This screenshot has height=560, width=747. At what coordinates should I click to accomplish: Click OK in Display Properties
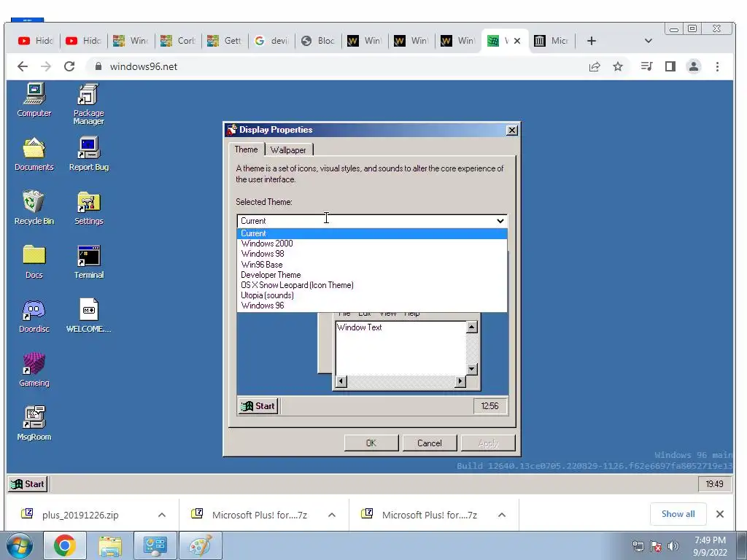[x=371, y=443]
